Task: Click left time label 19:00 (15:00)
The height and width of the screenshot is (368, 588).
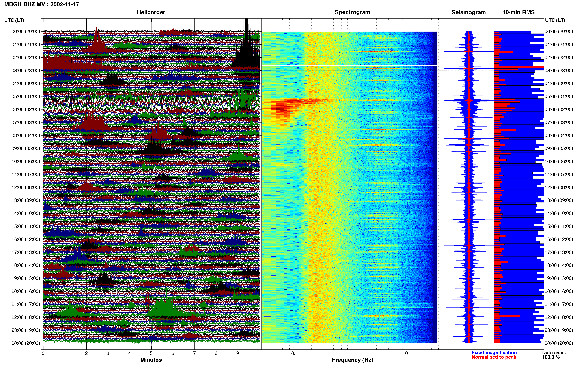Action: [x=26, y=278]
